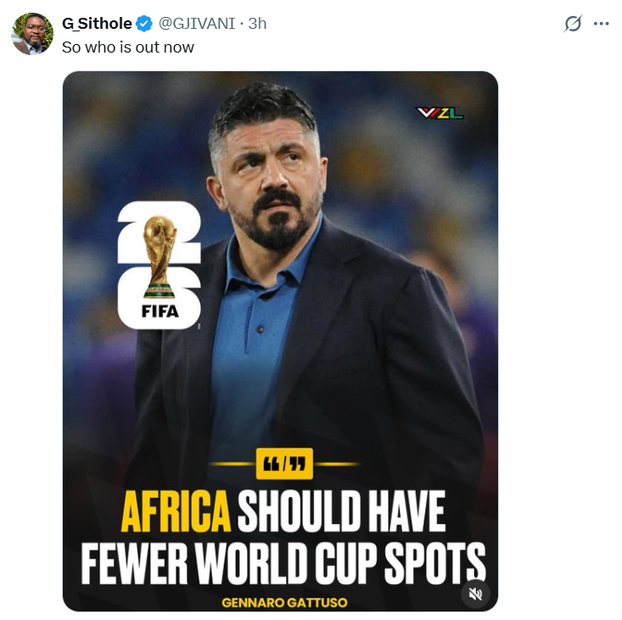Click the VZL logo in the video
This screenshot has height=620, width=622.
(x=440, y=113)
